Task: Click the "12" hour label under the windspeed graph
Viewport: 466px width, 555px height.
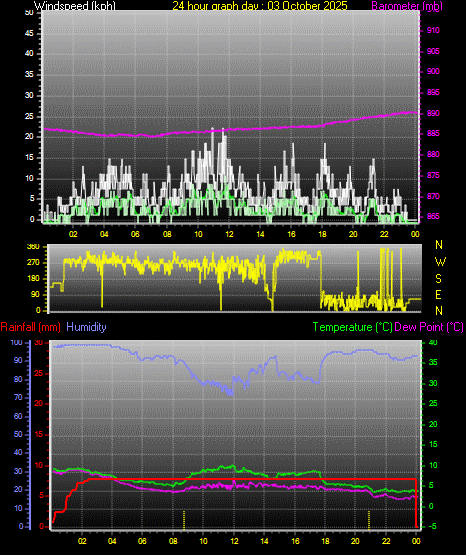Action: [x=229, y=234]
